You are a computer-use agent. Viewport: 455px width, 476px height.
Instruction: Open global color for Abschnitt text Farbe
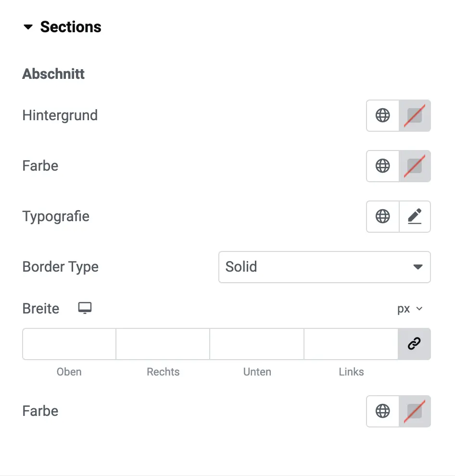383,166
